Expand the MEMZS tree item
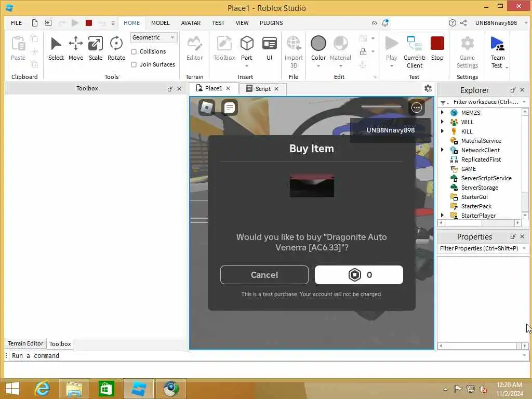 (x=442, y=112)
